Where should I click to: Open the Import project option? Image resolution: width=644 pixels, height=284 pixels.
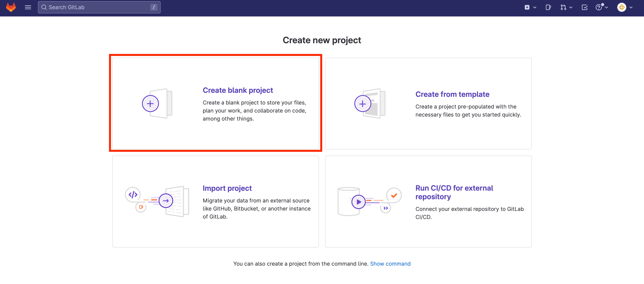[x=227, y=188]
